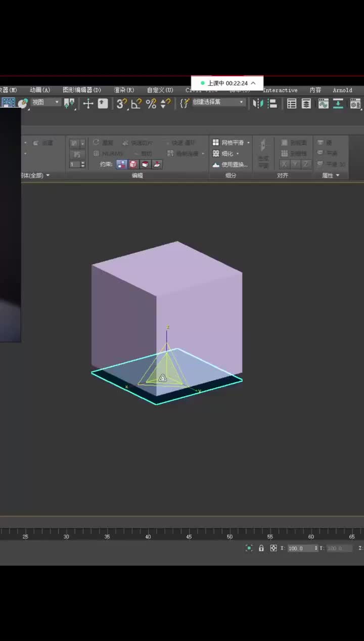Click the align Z button
This screenshot has height=641, width=364.
[x=306, y=164]
